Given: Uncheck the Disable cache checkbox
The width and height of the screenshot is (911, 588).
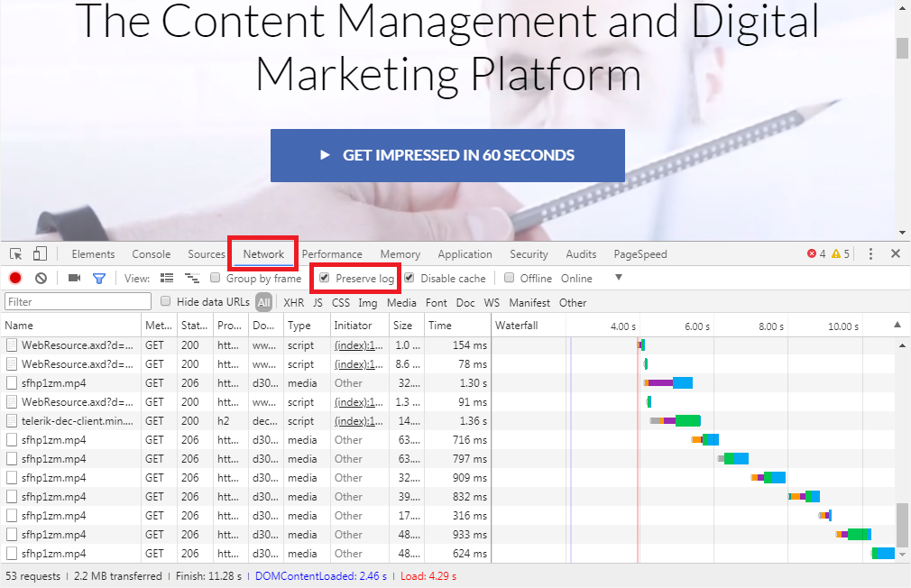Looking at the screenshot, I should tap(409, 278).
